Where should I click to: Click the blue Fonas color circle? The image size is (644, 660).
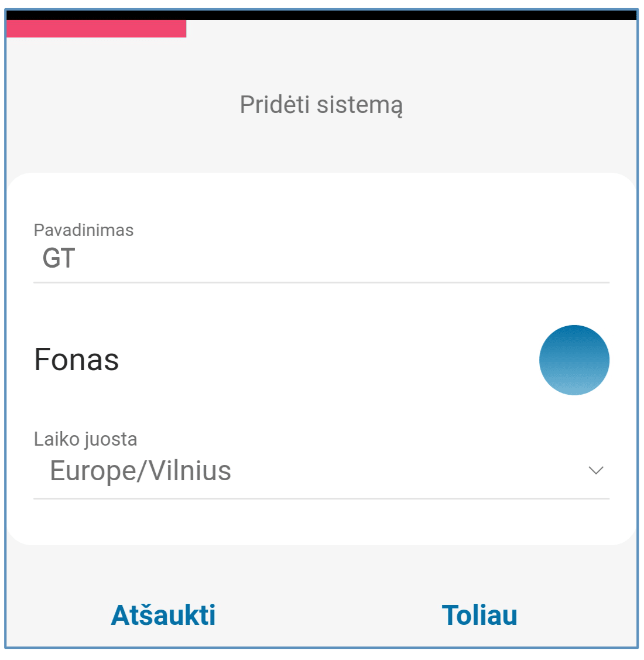tap(574, 360)
